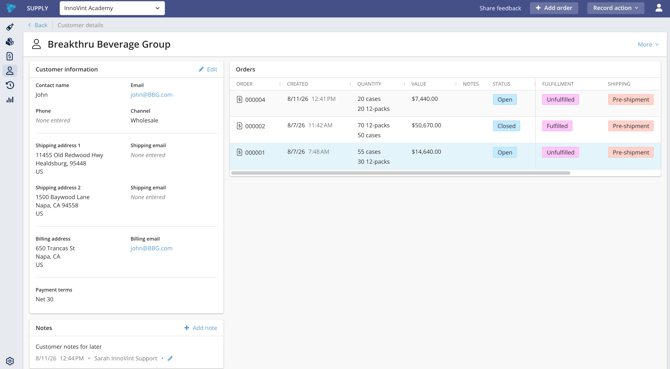
Task: Click the Add order button
Action: pos(554,8)
